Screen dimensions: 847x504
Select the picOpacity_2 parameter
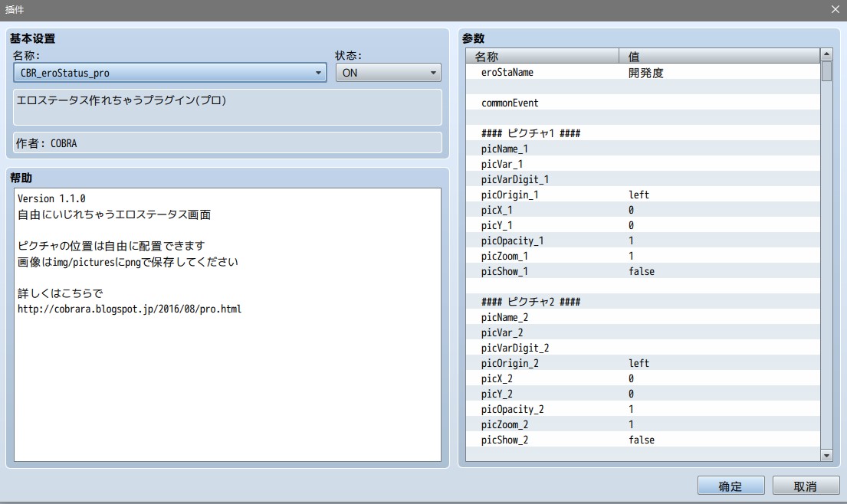[643, 409]
